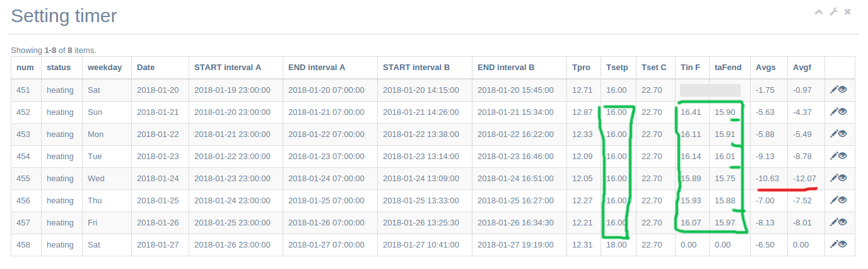Sort by START interval A header
The image size is (868, 269).
click(x=228, y=68)
